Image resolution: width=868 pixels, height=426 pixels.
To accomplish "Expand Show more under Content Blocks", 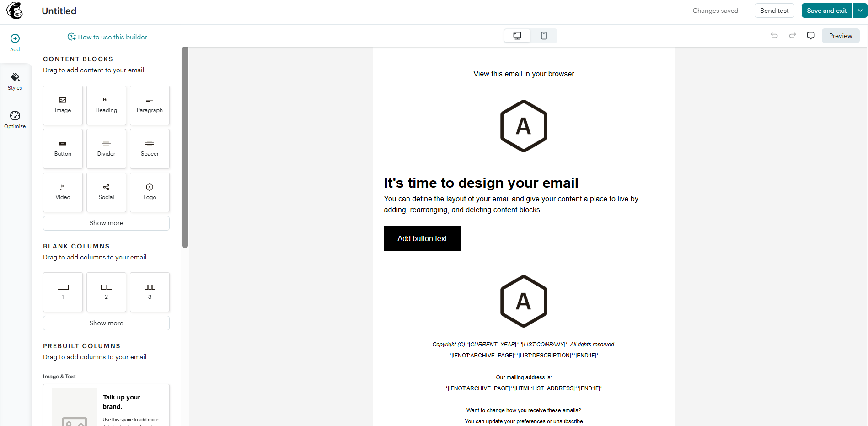I will (106, 223).
